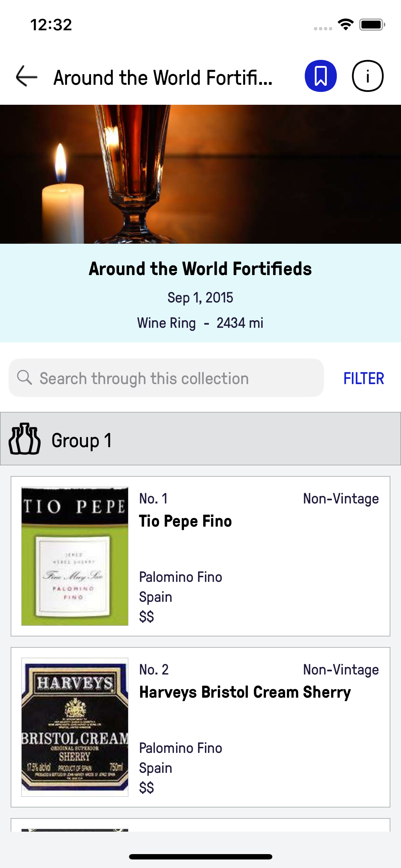The width and height of the screenshot is (401, 868).
Task: Click the Group 1 bottles icon
Action: tap(24, 439)
